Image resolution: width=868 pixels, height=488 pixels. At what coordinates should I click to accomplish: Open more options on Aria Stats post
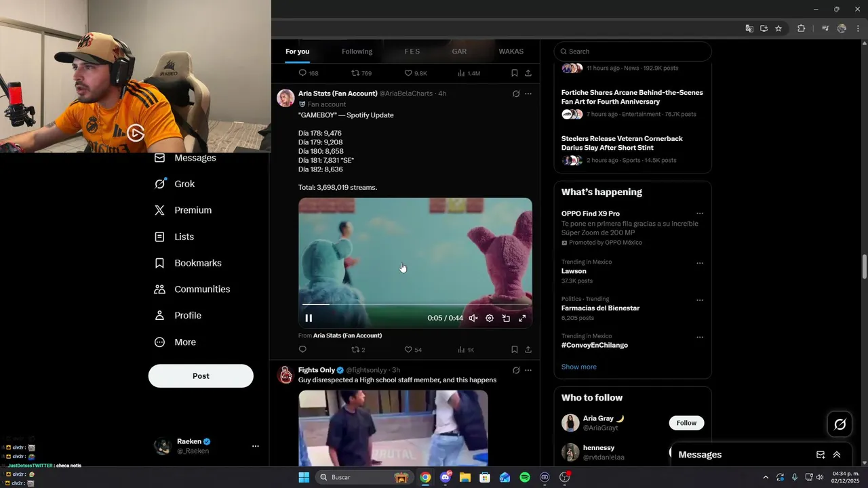(x=528, y=94)
